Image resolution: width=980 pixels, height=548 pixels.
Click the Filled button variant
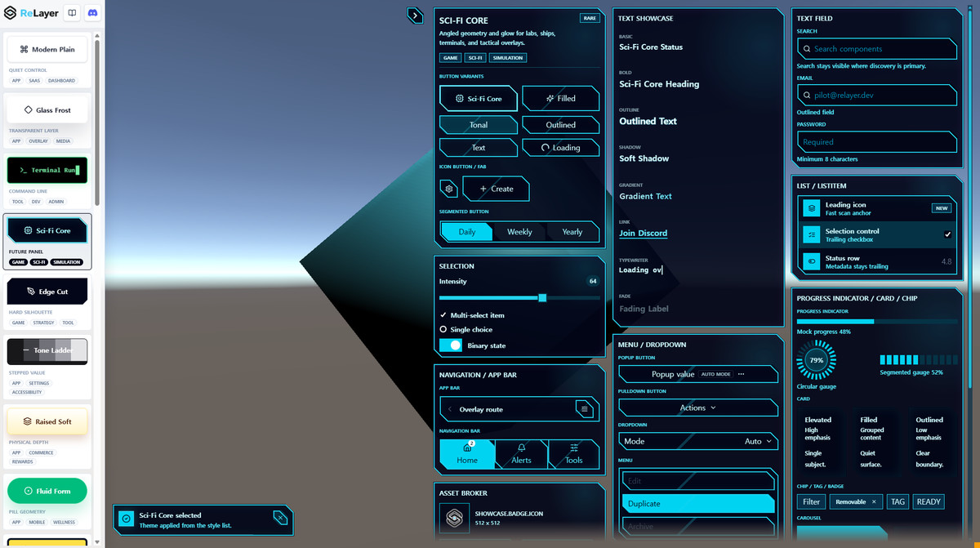coord(561,98)
